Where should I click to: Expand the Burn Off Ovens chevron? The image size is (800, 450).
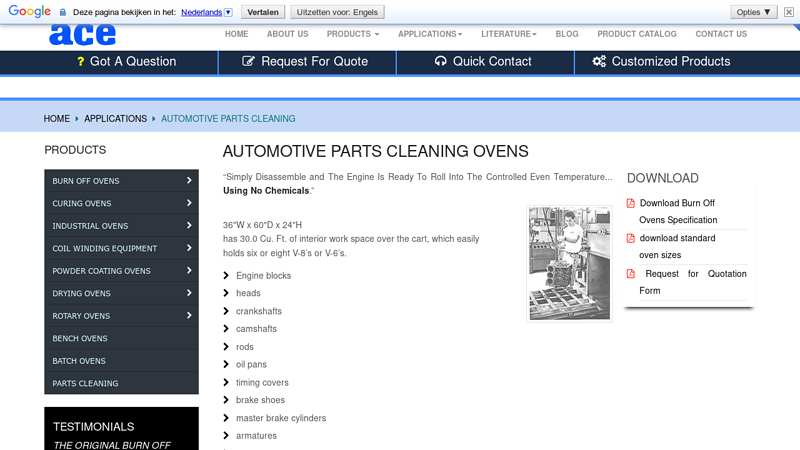[189, 181]
